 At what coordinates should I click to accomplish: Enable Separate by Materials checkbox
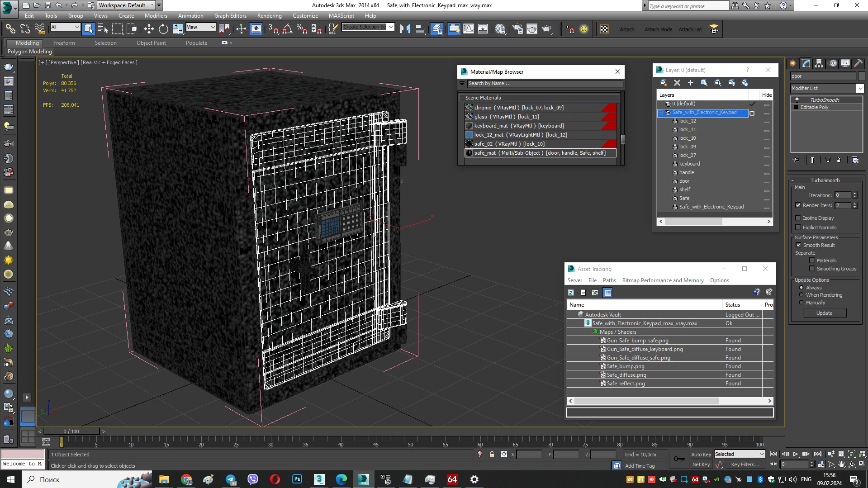812,261
